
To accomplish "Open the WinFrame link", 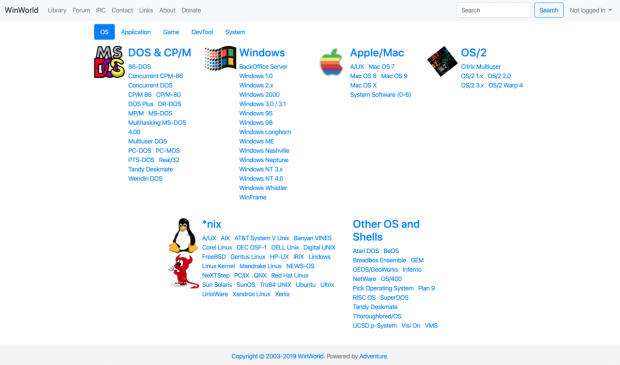I will (253, 197).
